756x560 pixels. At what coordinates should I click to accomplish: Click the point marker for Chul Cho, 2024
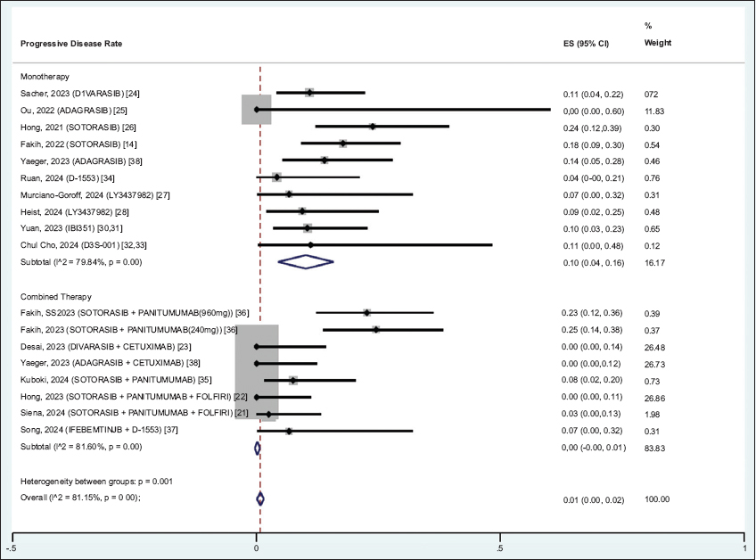(310, 244)
